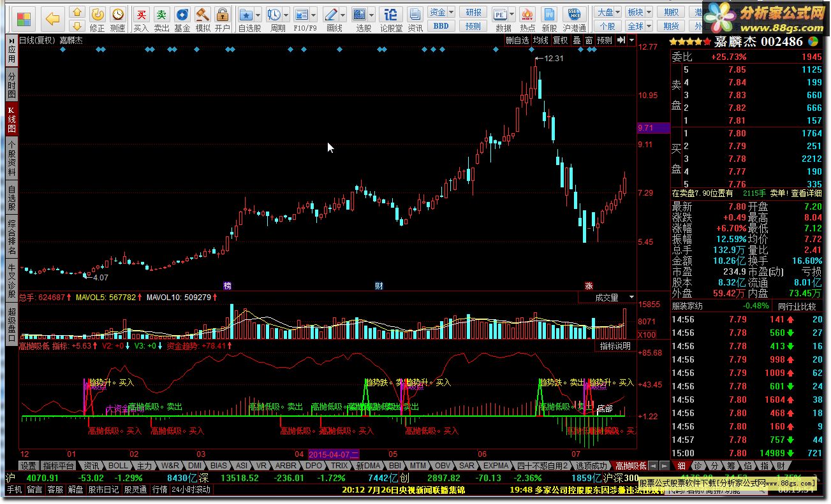Toggle the 复权 adjustment button in chart header
The width and height of the screenshot is (831, 504).
(560, 40)
